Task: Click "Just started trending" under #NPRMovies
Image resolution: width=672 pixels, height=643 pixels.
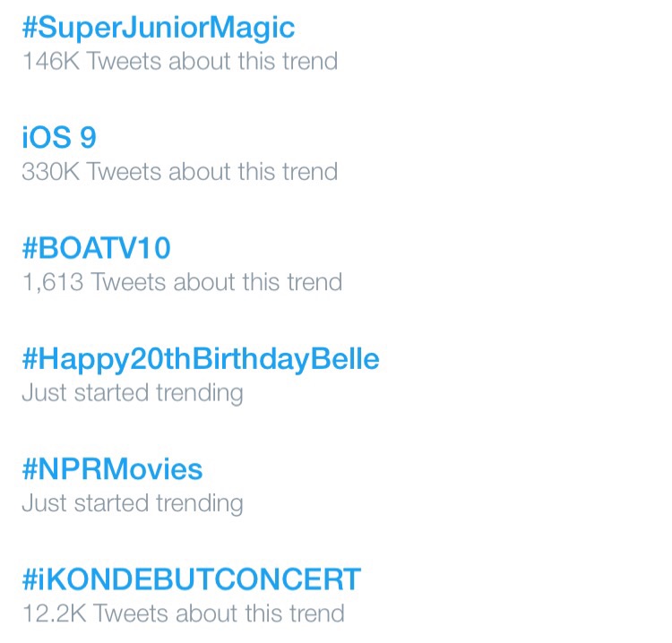Action: point(132,502)
